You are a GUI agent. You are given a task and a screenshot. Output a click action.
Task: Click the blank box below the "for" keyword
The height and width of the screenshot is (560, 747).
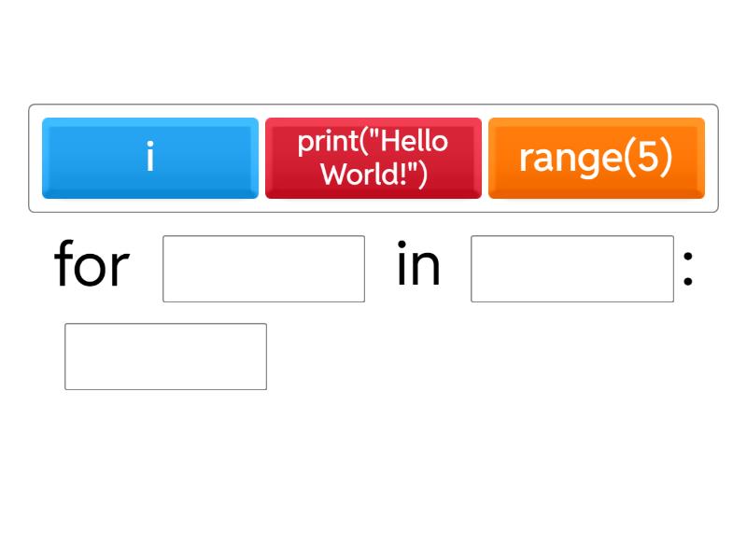coord(165,357)
